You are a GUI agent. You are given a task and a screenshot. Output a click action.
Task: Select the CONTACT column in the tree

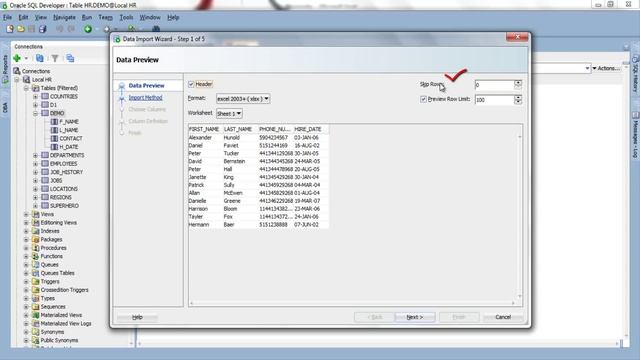click(x=71, y=138)
